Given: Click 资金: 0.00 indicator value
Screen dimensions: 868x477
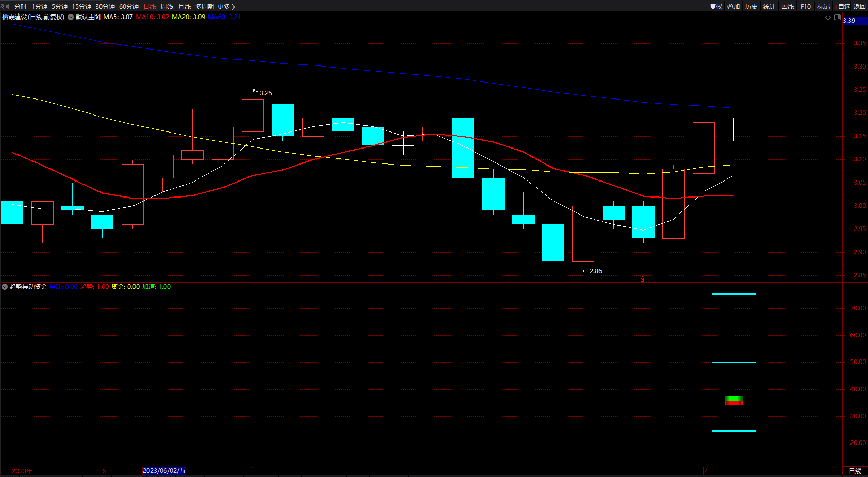Looking at the screenshot, I should point(125,287).
